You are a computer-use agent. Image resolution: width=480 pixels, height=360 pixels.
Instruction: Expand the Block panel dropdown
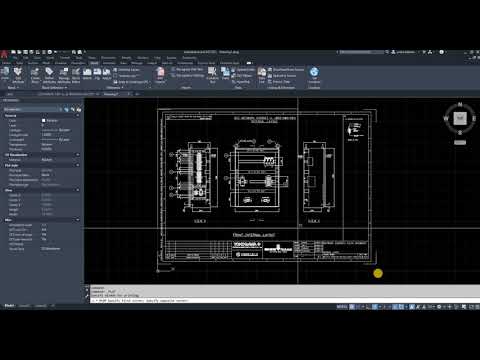tap(13, 88)
